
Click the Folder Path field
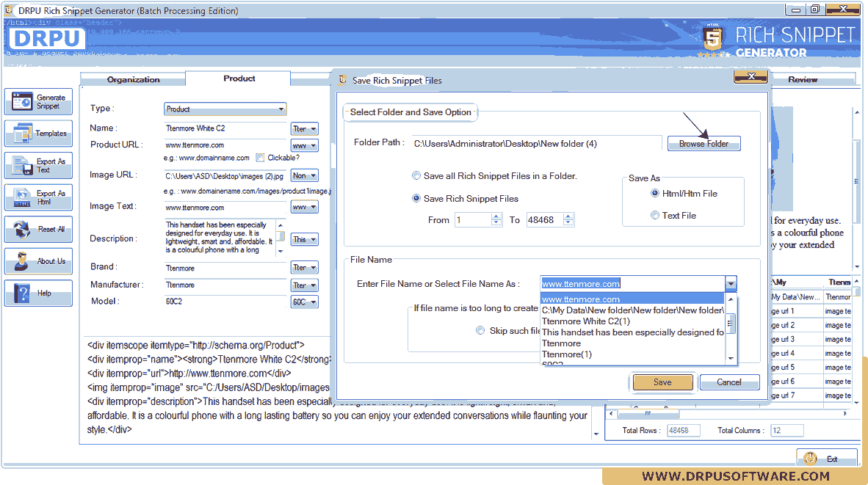(x=536, y=144)
